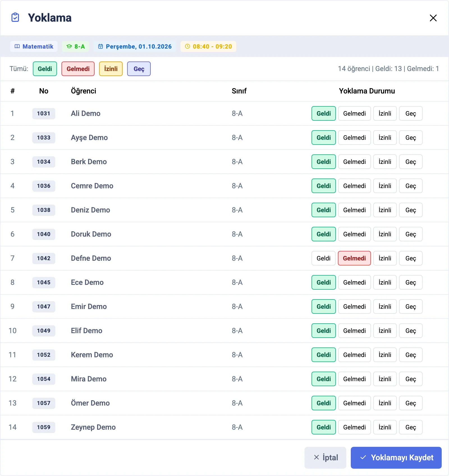Viewport: 449px width, 476px height.
Task: Click the calendar icon before Perşembe date
Action: (100, 46)
